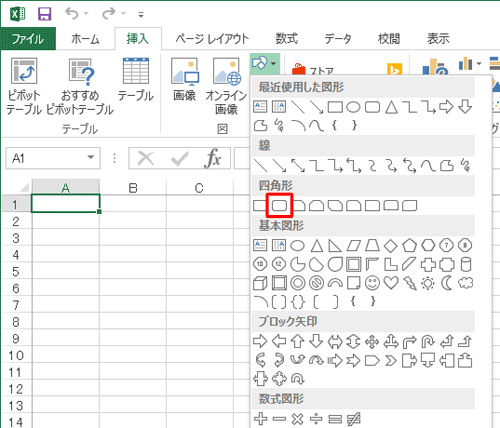The image size is (500, 428).
Task: Pick the left-right double block arrow
Action: tap(335, 342)
